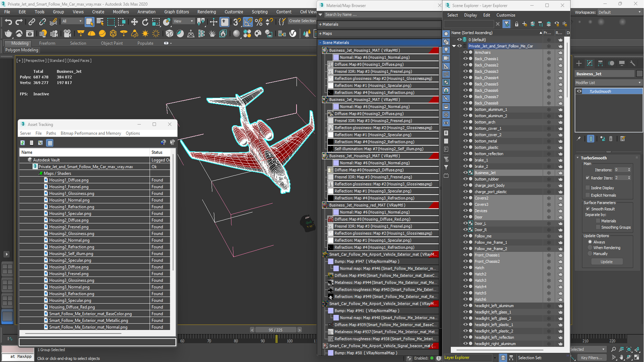644x362 pixels.
Task: Click the Render teapot icon in toolbar
Action: tap(8, 34)
